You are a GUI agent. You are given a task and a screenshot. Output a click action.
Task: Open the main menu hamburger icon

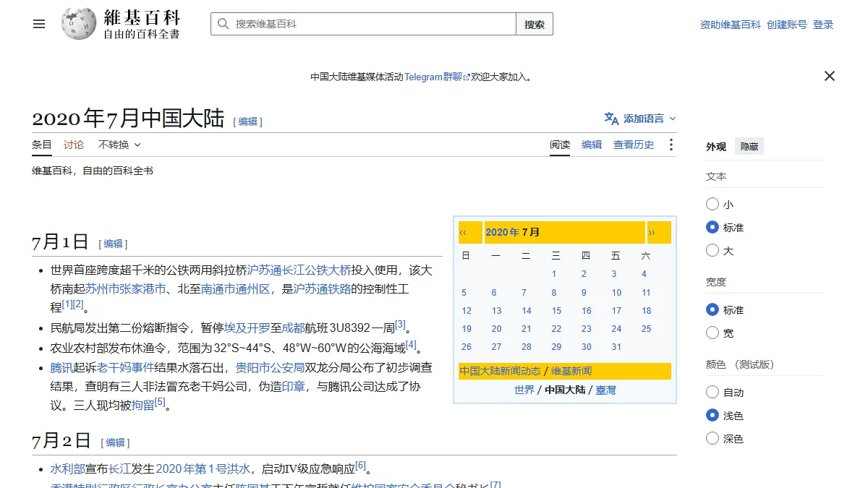(39, 24)
